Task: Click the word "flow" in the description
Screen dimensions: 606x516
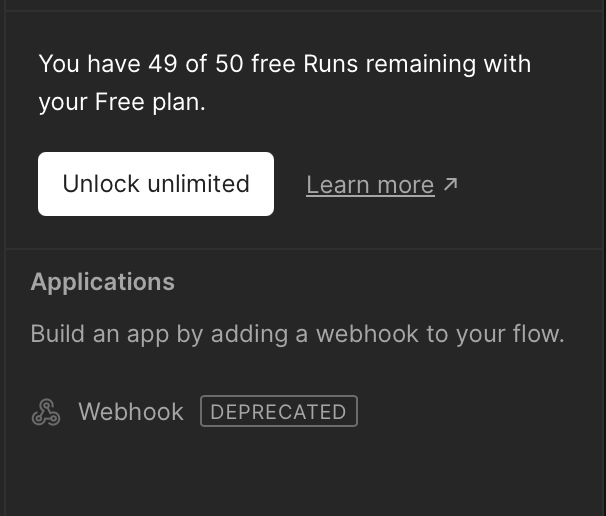Action: (538, 333)
